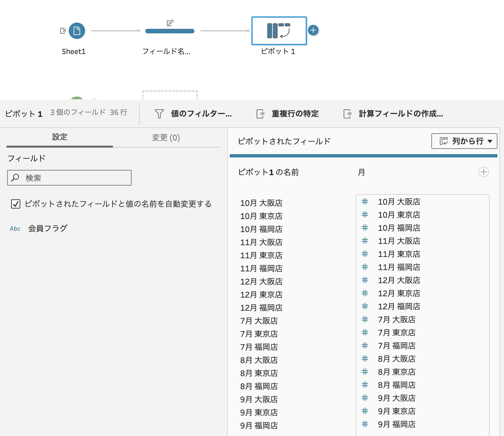
Task: Select 8月 福岡店 in the 月 field list
Action: 397,385
